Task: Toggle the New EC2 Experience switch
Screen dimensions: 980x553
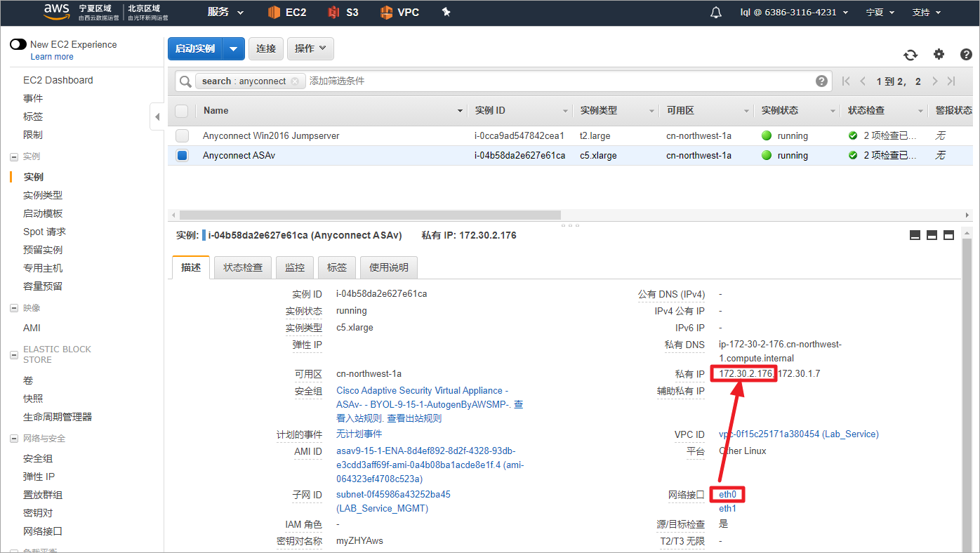Action: pyautogui.click(x=18, y=44)
